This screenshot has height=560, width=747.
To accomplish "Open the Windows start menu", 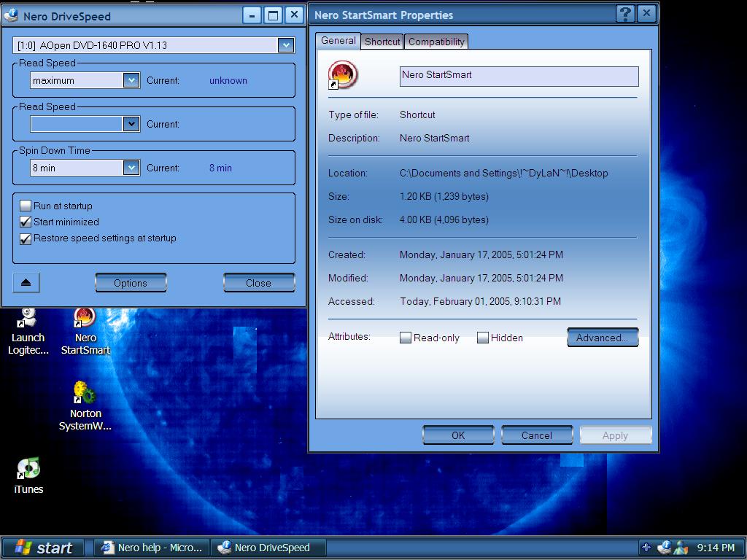I will click(x=44, y=548).
